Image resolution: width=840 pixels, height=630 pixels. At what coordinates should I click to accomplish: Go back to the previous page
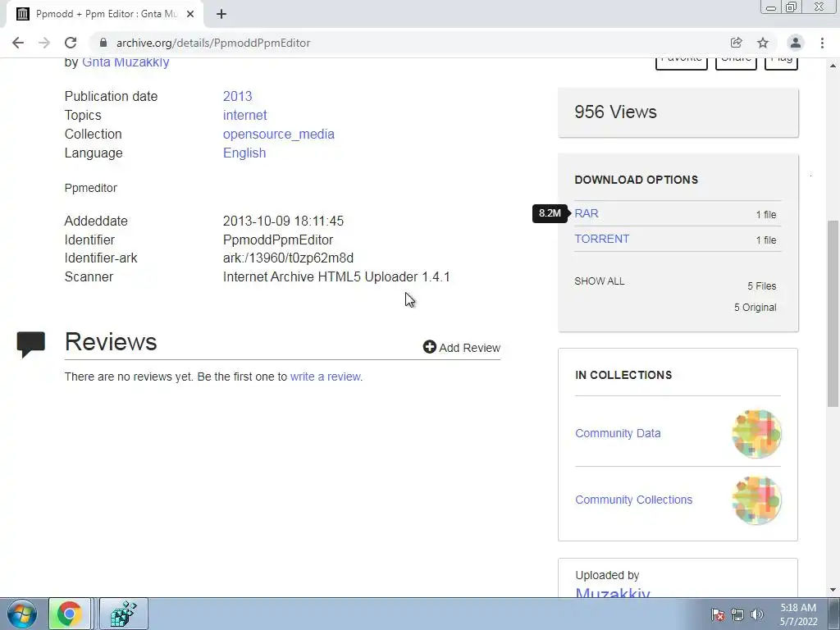click(18, 43)
